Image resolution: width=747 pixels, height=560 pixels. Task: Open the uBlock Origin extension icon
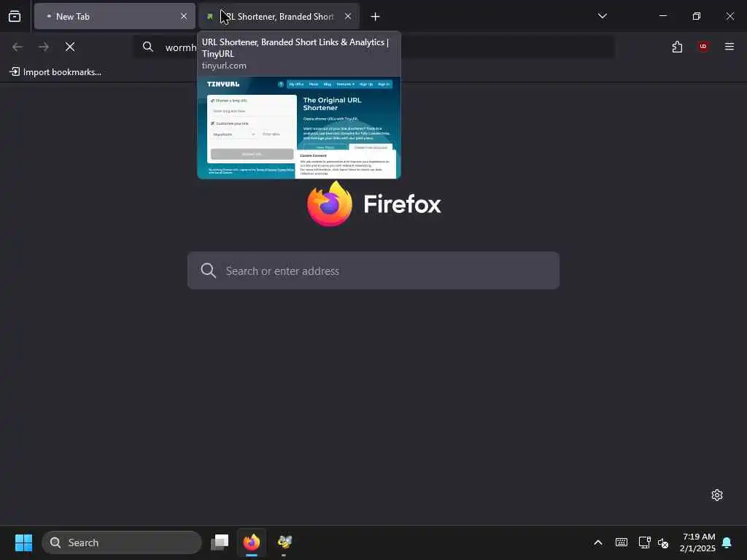click(703, 47)
